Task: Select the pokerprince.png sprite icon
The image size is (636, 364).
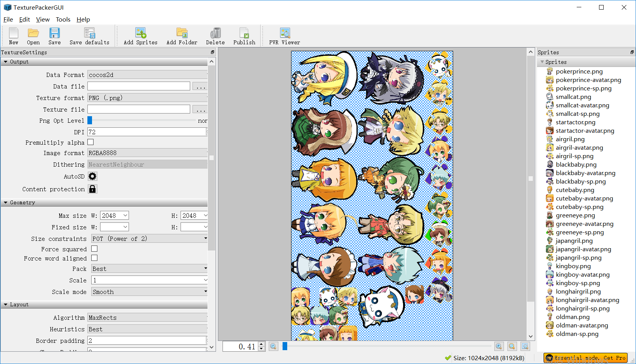Action: click(550, 71)
